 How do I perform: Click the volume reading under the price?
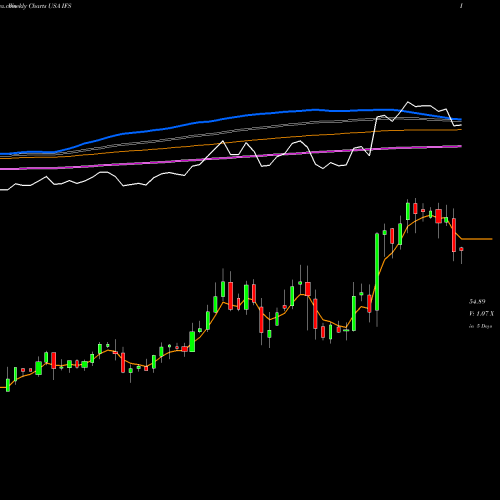481,314
